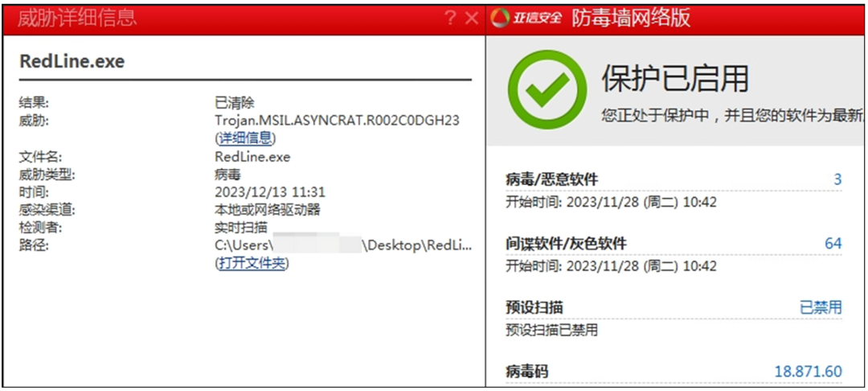Click the Asiainfo Security logo icon
Screen dimensions: 868x391
(499, 19)
